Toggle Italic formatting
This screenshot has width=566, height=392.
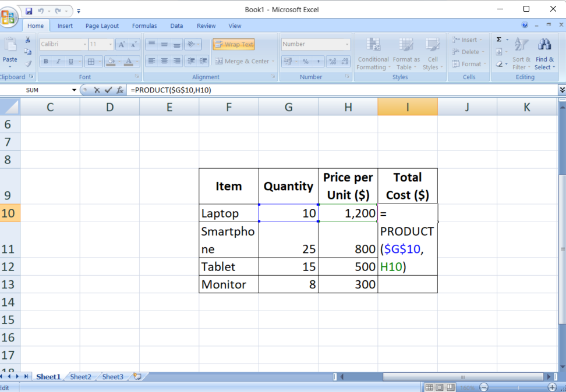(58, 62)
